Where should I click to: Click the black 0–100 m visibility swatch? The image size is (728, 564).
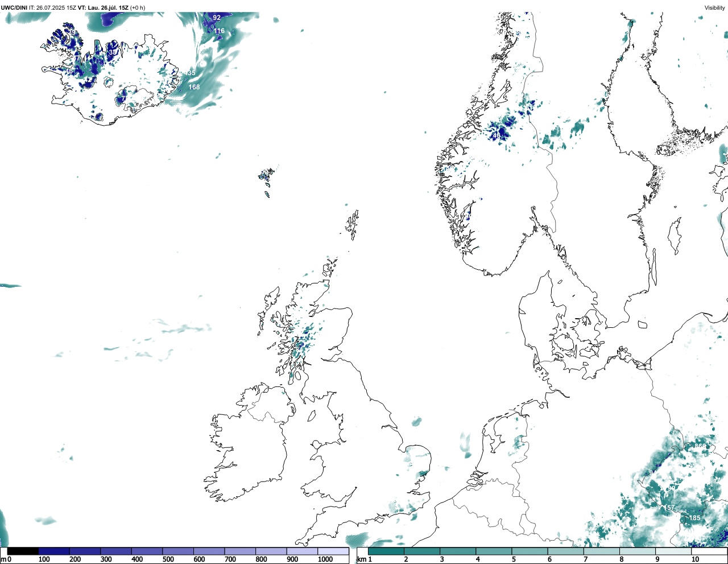point(23,551)
